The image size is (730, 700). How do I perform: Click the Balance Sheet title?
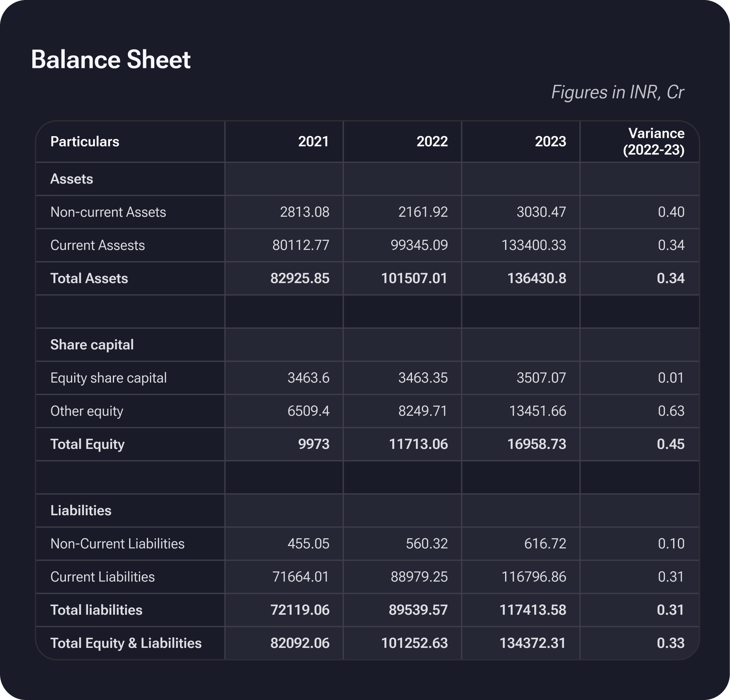(110, 60)
